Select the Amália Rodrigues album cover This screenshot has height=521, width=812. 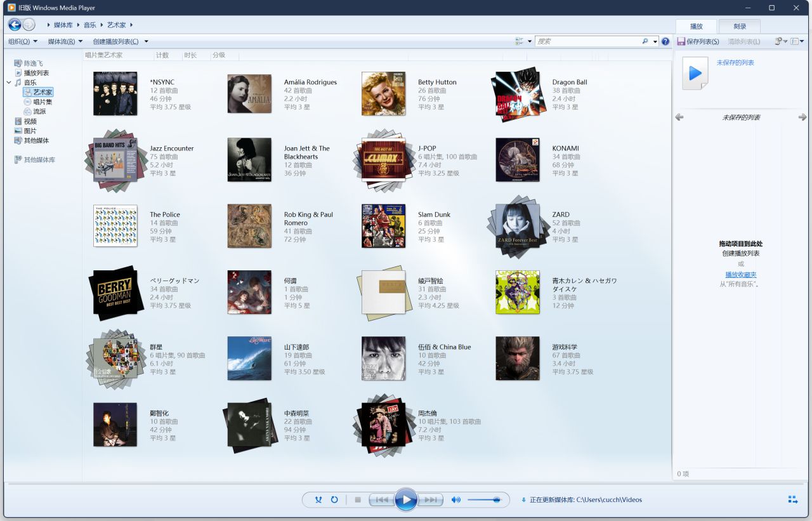[249, 94]
